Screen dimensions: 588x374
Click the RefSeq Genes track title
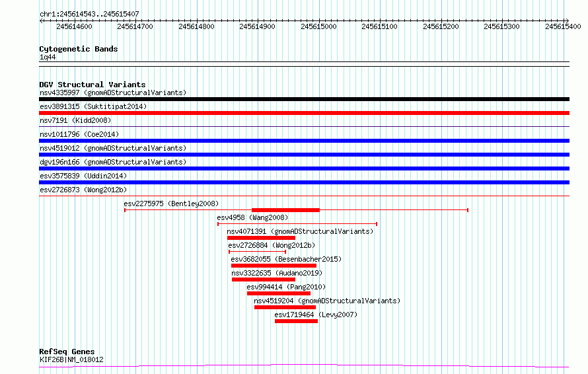[67, 352]
